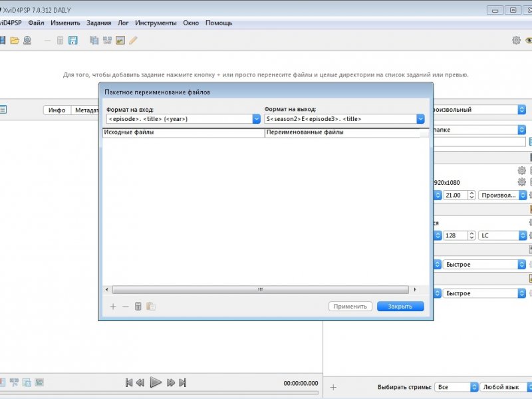Click the stepper arrows of the 21.00 field
Screen dimensions: 532x399
pyautogui.click(x=471, y=195)
